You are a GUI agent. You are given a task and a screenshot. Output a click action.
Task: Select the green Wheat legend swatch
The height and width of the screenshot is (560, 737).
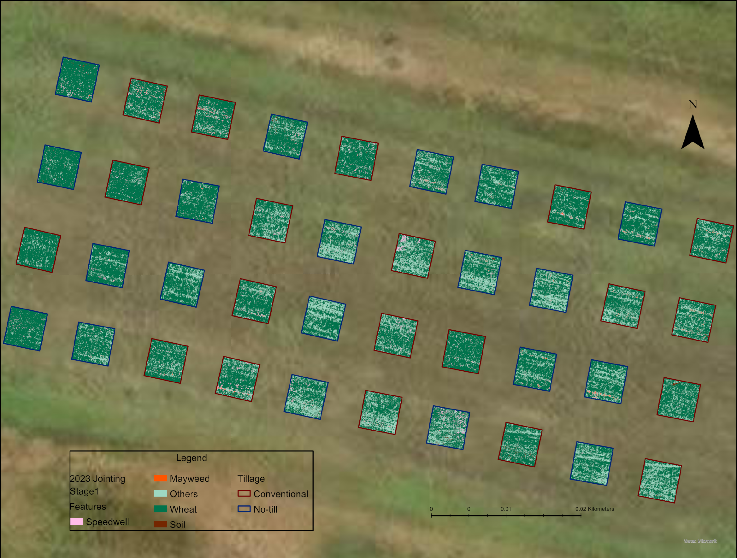(x=160, y=509)
